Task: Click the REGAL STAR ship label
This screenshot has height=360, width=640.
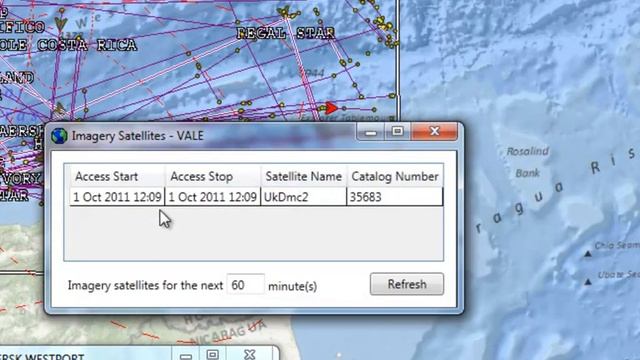Action: tap(286, 33)
